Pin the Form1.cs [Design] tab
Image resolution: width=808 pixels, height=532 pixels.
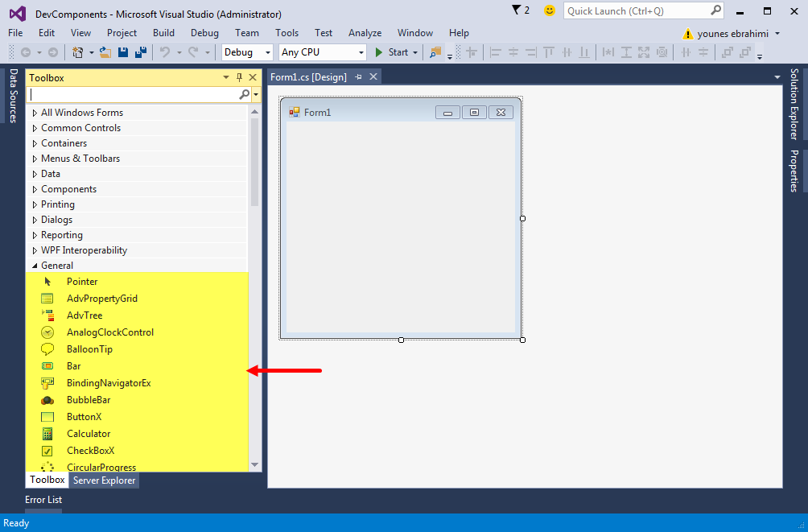(x=359, y=76)
